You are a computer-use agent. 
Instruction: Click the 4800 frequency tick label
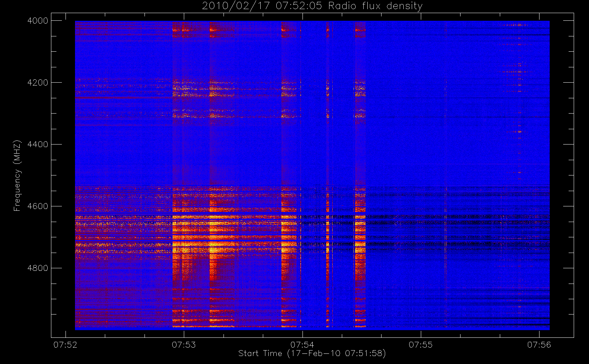(x=38, y=268)
